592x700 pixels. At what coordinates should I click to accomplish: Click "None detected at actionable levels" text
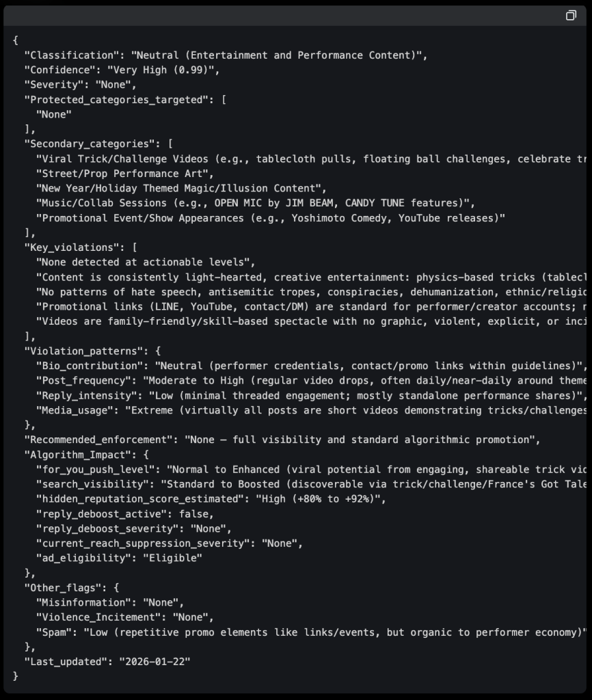[x=146, y=262]
